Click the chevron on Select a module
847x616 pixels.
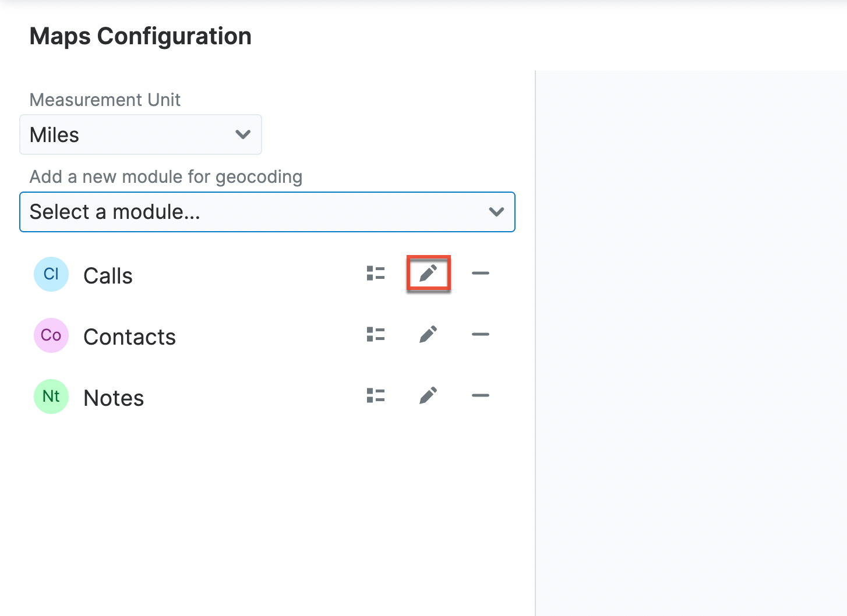(496, 212)
